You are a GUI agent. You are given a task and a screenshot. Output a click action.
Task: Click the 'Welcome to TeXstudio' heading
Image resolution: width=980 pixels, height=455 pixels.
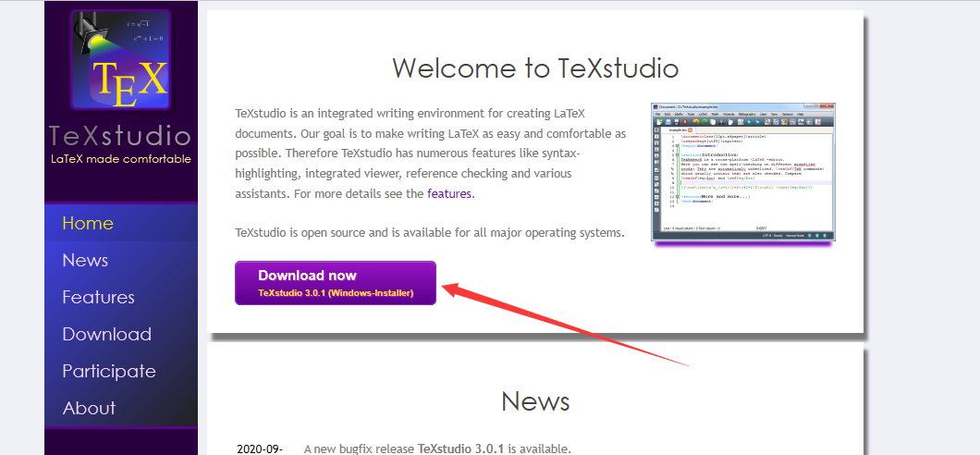click(x=535, y=68)
